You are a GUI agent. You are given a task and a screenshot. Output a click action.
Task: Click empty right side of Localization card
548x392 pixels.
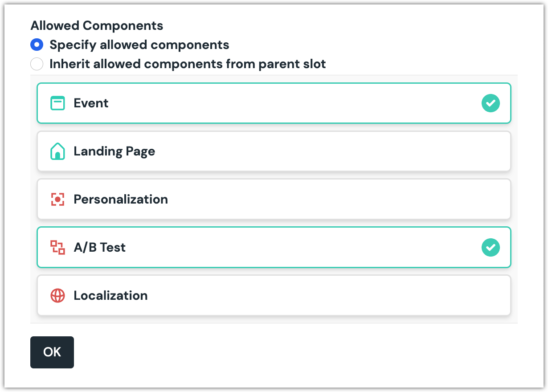pyautogui.click(x=401, y=296)
